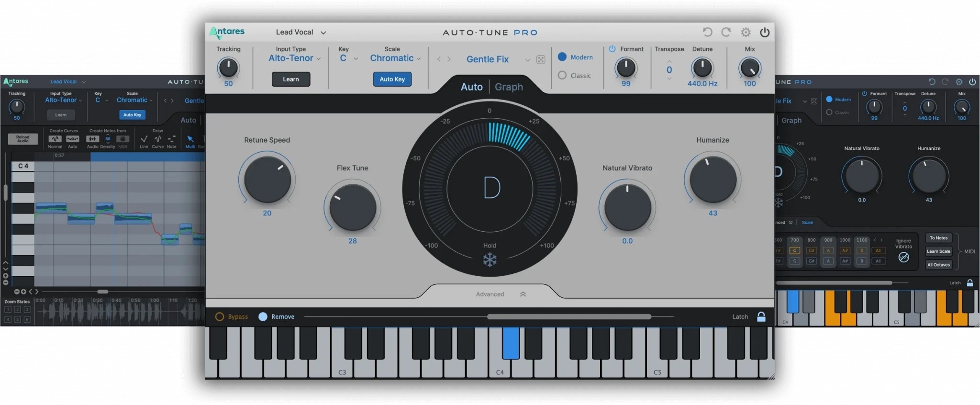Image resolution: width=980 pixels, height=405 pixels.
Task: Go to the previous preset arrow in center window
Action: 439,59
